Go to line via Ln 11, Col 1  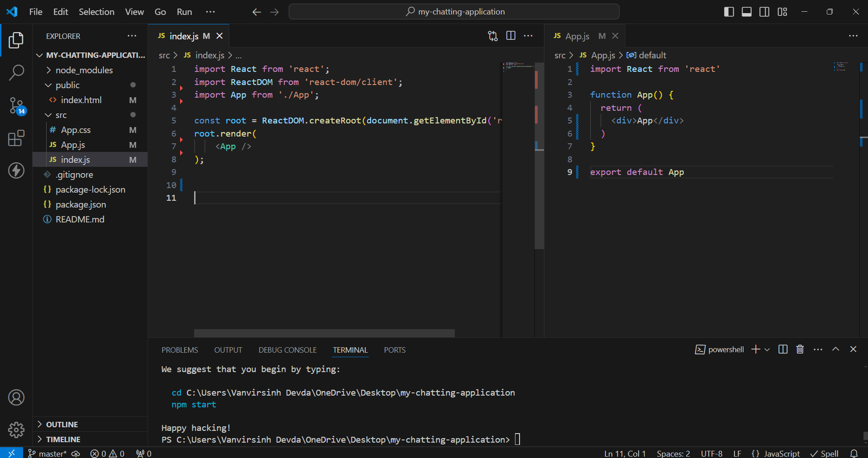coord(625,453)
